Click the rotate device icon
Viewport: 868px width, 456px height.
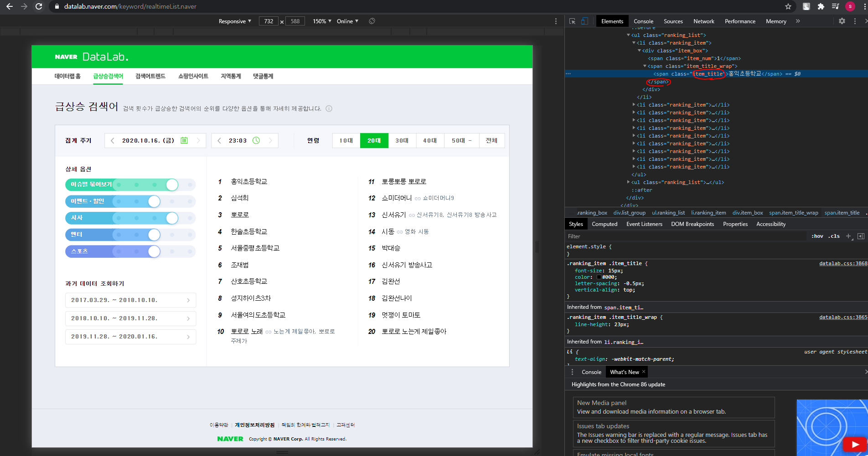[372, 21]
